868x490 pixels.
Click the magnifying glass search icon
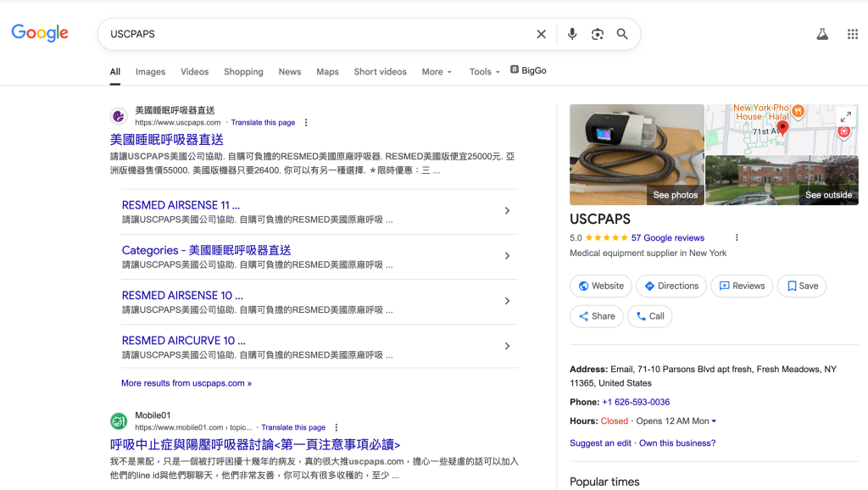[x=622, y=34]
